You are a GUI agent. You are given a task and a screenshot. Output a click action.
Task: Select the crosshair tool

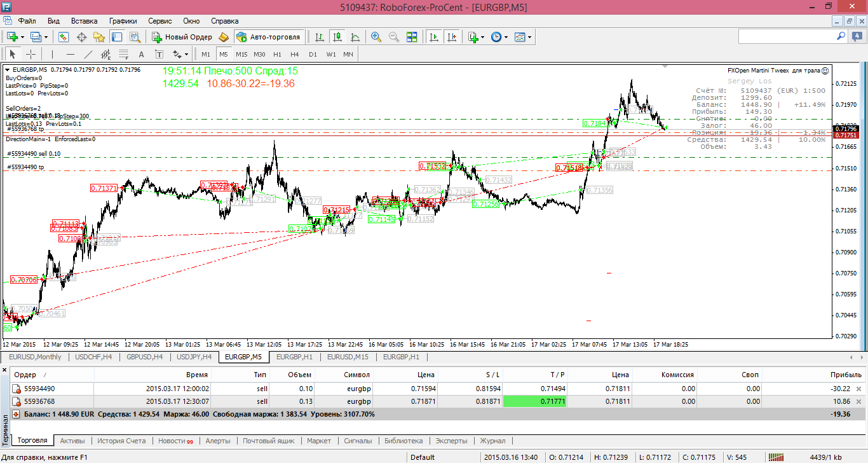coord(31,54)
